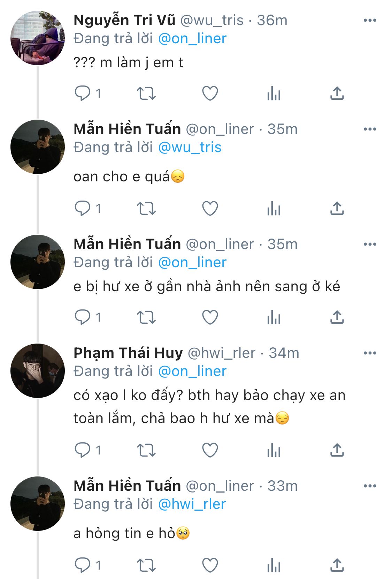
Task: Open the @hwi_rler mention link
Action: pos(192,504)
